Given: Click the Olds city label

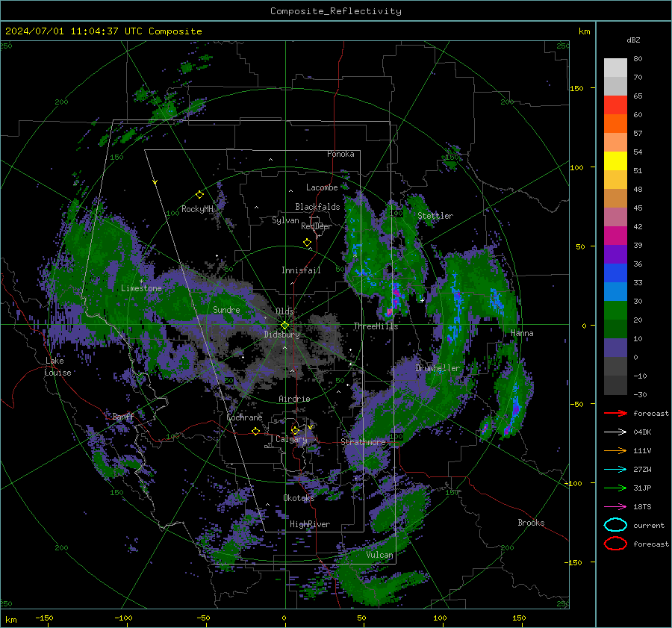Looking at the screenshot, I should [284, 311].
